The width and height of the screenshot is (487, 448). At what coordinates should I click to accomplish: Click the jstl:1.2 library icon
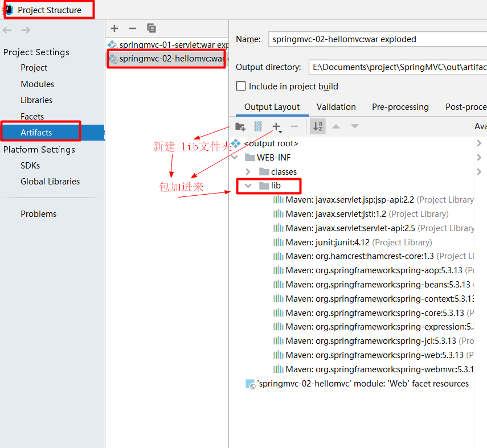[279, 214]
